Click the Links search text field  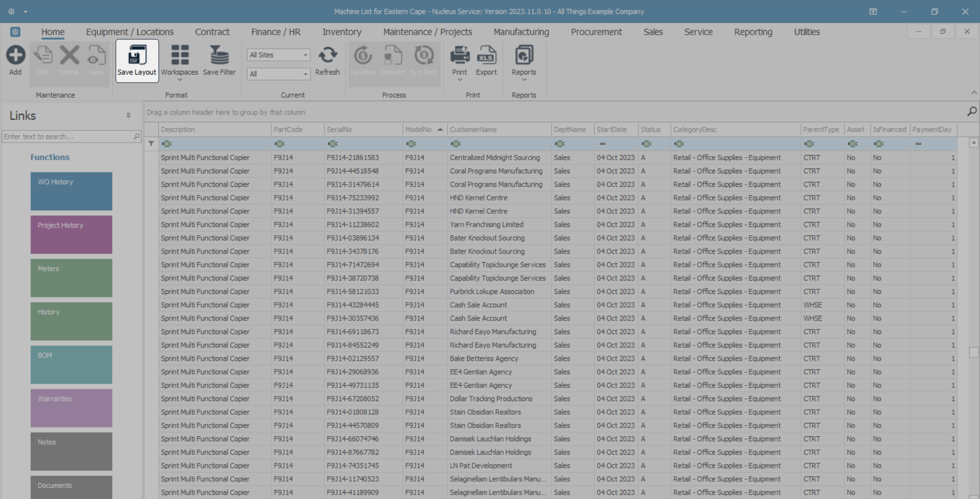(67, 137)
